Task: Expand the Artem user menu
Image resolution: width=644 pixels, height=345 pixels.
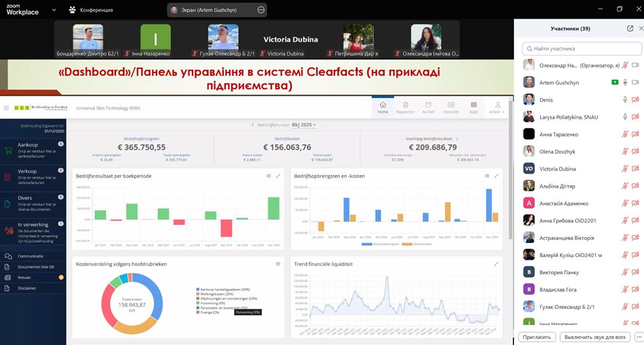Action: coord(497,108)
